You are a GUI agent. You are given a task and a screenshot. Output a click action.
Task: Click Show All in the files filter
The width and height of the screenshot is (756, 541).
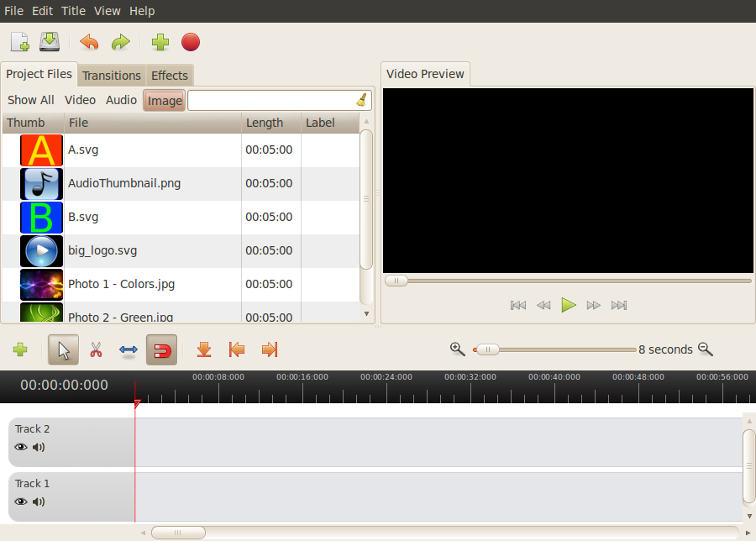click(x=30, y=99)
